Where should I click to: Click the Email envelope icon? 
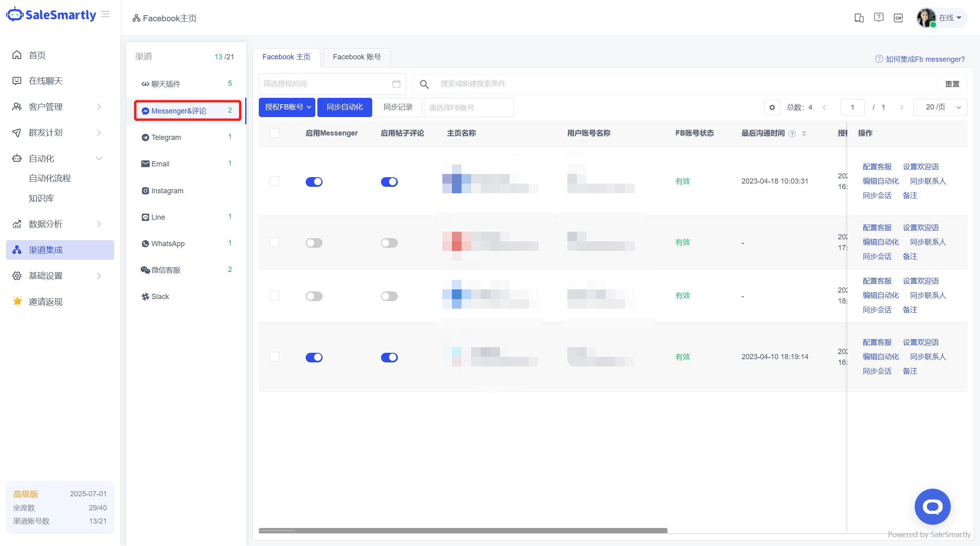[x=145, y=164]
